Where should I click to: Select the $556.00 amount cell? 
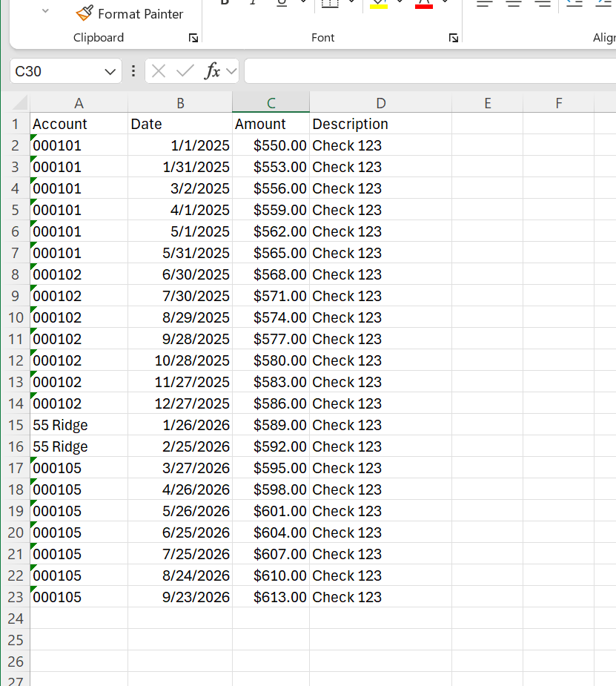click(271, 188)
